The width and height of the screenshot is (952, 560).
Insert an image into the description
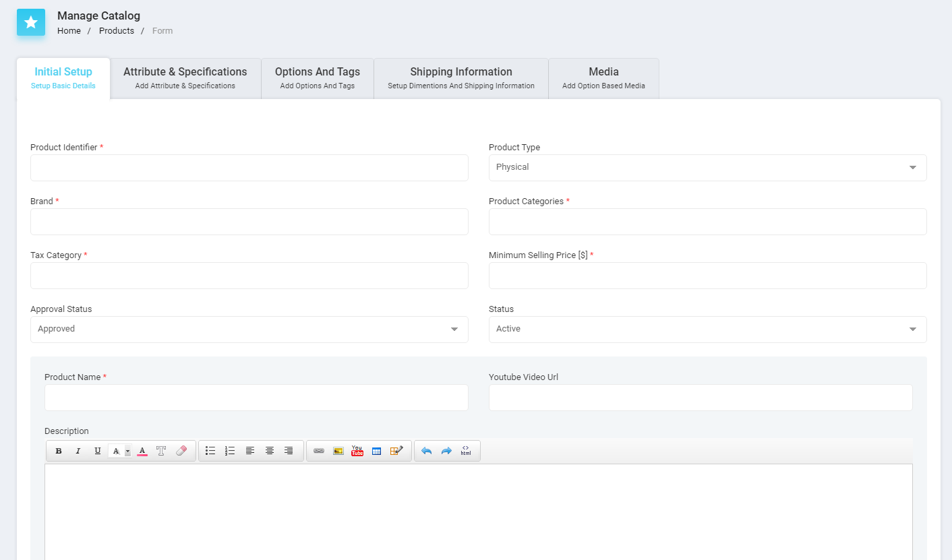[x=338, y=451]
